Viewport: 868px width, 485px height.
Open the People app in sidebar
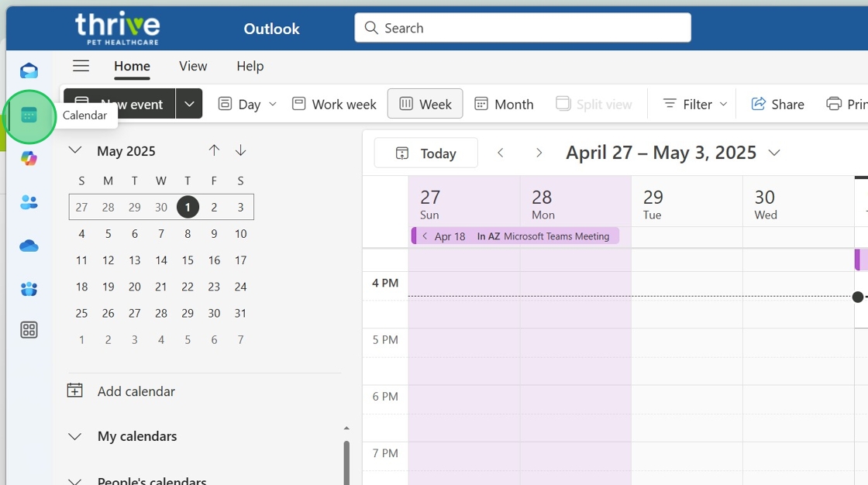point(29,203)
